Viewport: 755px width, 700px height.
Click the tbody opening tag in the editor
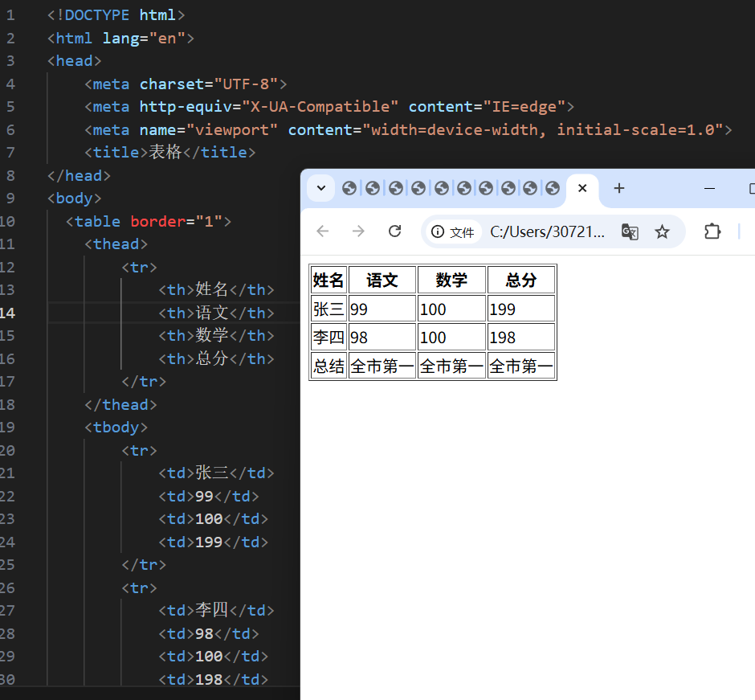pyautogui.click(x=116, y=428)
